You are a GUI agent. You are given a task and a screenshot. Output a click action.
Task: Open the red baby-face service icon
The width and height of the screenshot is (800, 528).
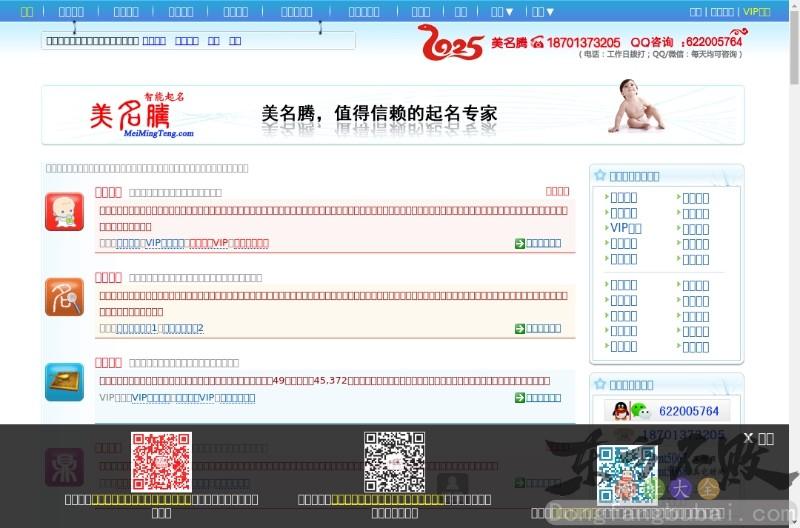[64, 212]
